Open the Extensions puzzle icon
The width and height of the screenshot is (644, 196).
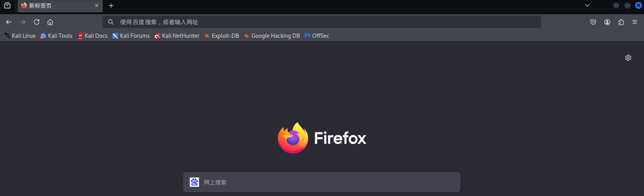point(621,22)
